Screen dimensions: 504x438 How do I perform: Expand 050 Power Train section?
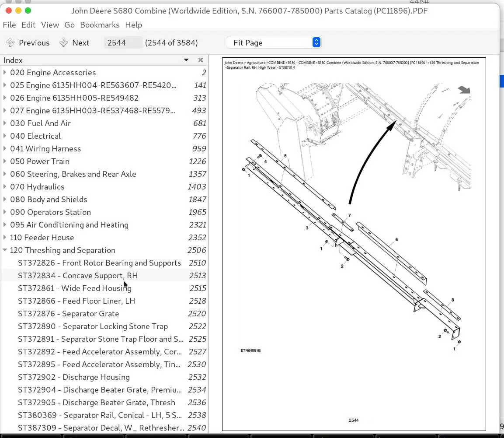(4, 161)
